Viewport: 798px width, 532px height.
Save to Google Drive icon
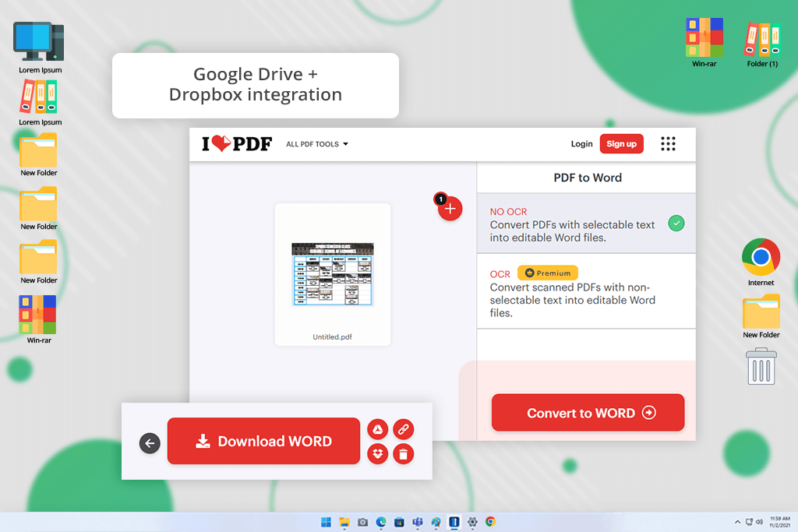click(x=378, y=429)
